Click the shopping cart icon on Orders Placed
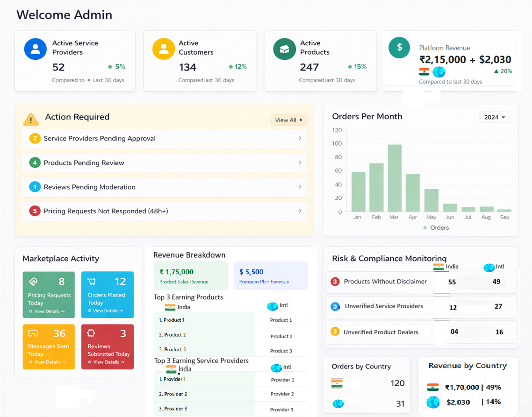This screenshot has height=417, width=532. 92,282
